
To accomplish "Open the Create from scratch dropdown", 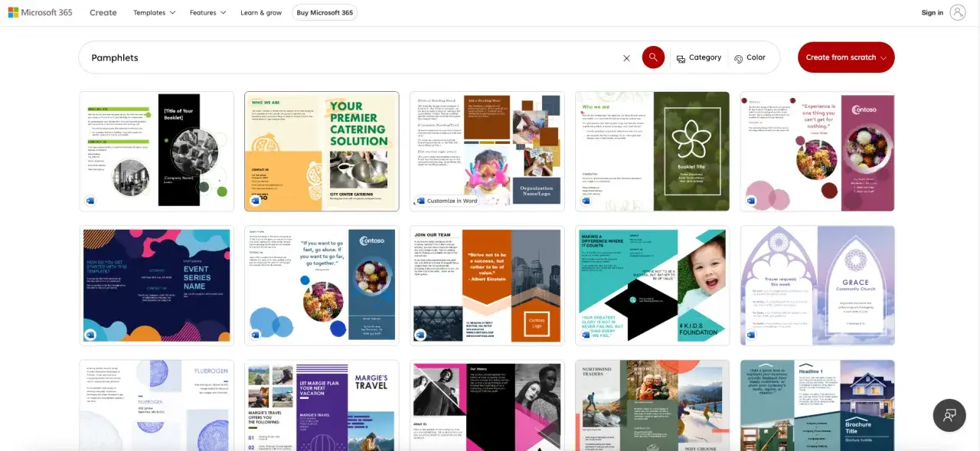I will [845, 57].
